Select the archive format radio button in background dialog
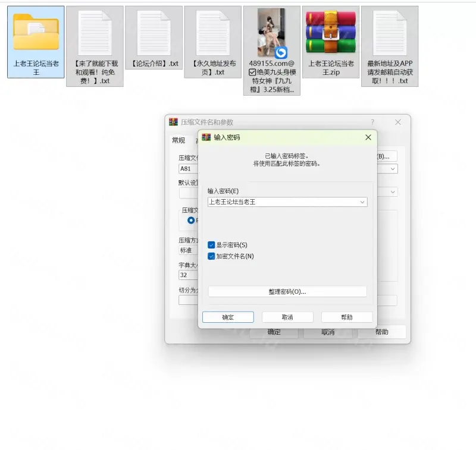 coord(191,220)
